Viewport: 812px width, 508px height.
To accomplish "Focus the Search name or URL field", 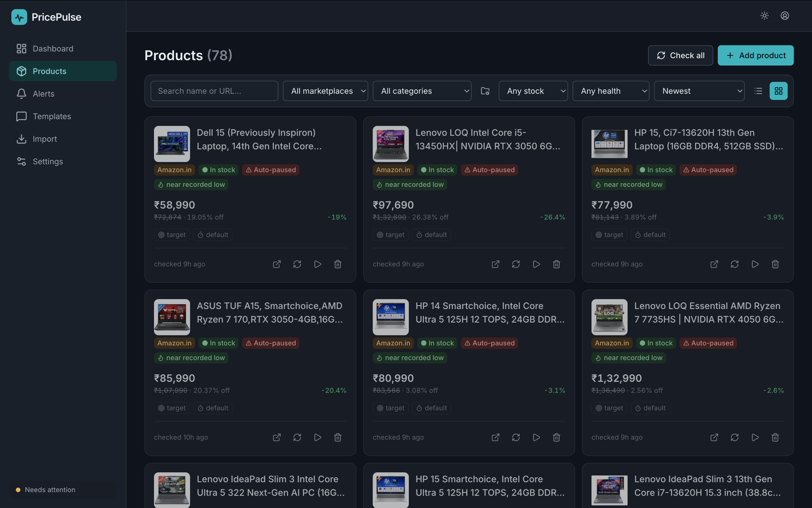I will (x=214, y=91).
